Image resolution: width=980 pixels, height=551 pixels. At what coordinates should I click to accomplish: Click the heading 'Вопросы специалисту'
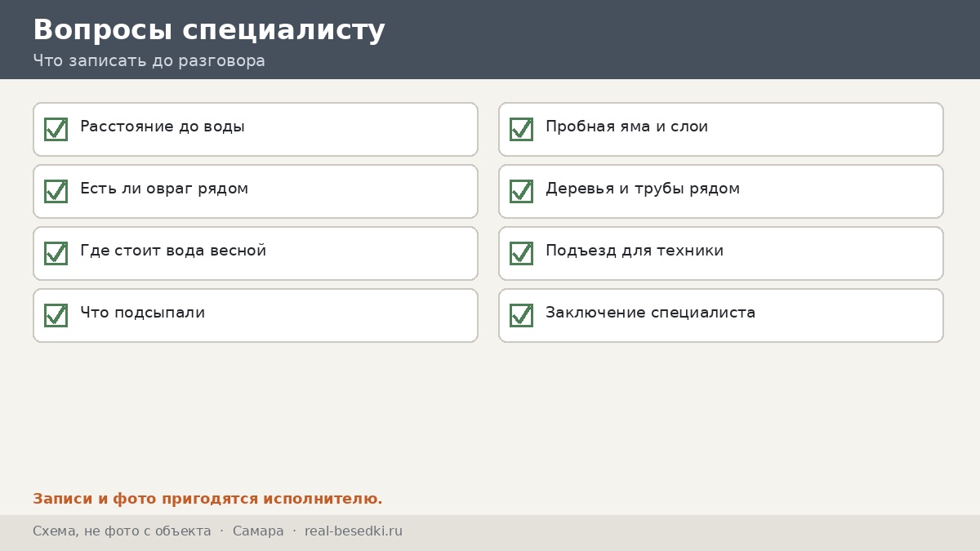209,30
